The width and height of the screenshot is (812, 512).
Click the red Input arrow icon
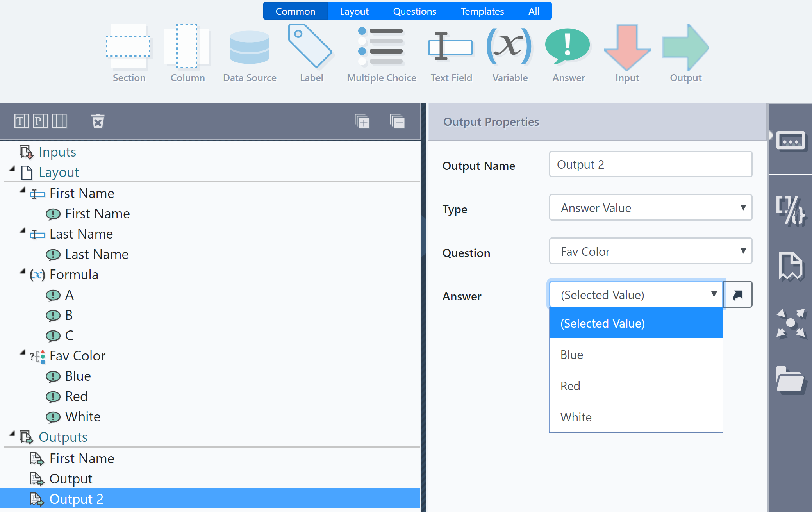pyautogui.click(x=627, y=46)
